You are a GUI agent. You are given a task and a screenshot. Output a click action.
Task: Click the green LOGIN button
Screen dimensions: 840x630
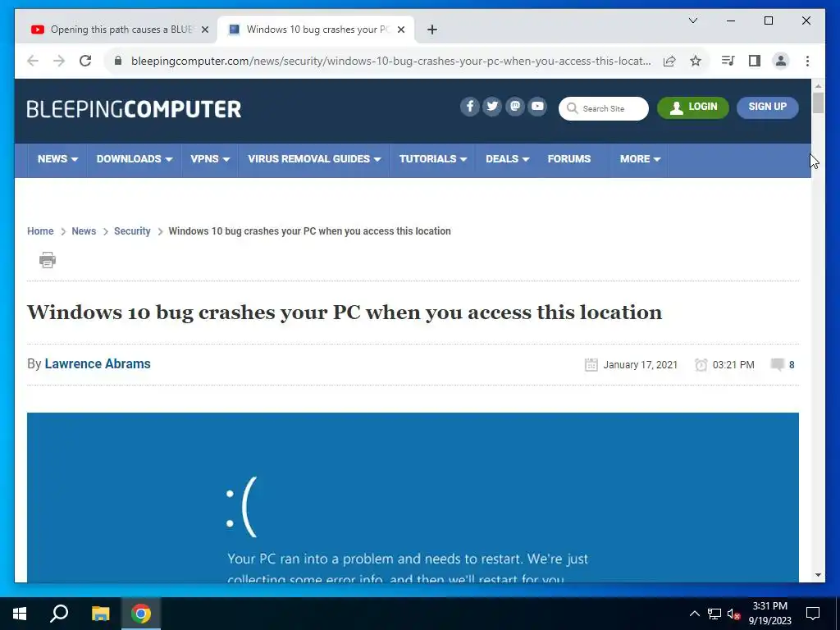pos(692,107)
